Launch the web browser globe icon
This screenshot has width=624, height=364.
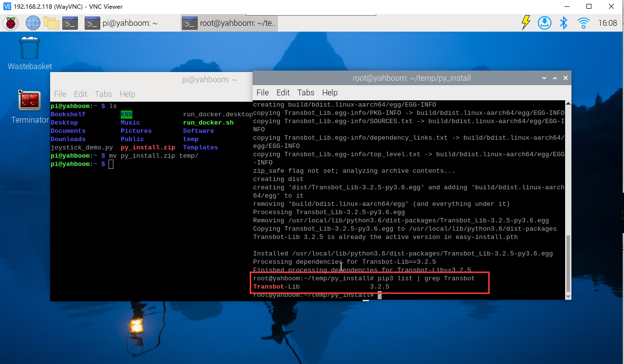pos(33,23)
